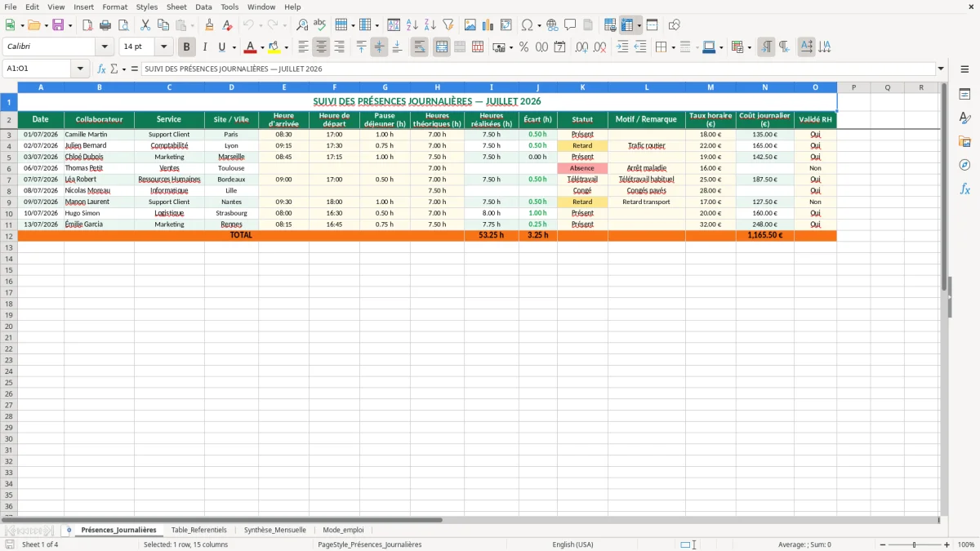Image resolution: width=980 pixels, height=551 pixels.
Task: Click the Print icon
Action: 105,25
